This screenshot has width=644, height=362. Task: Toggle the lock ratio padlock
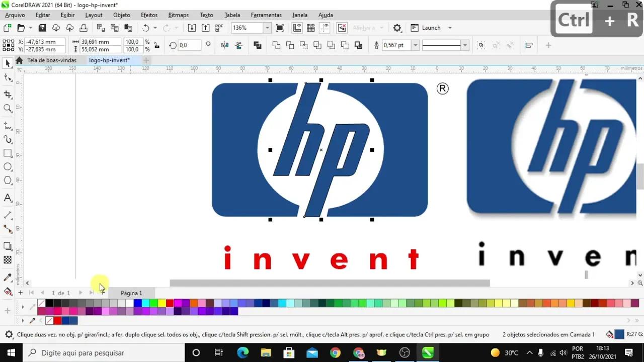156,45
